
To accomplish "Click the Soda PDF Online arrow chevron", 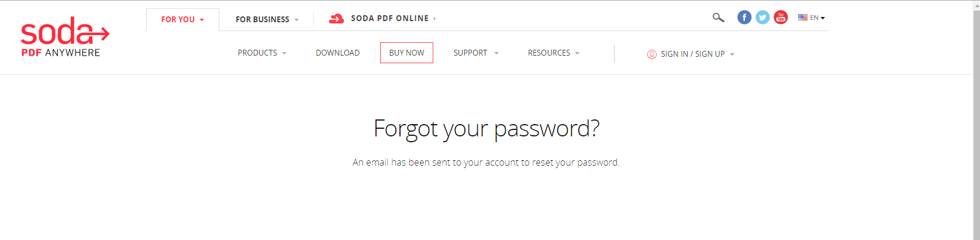I will click(434, 19).
